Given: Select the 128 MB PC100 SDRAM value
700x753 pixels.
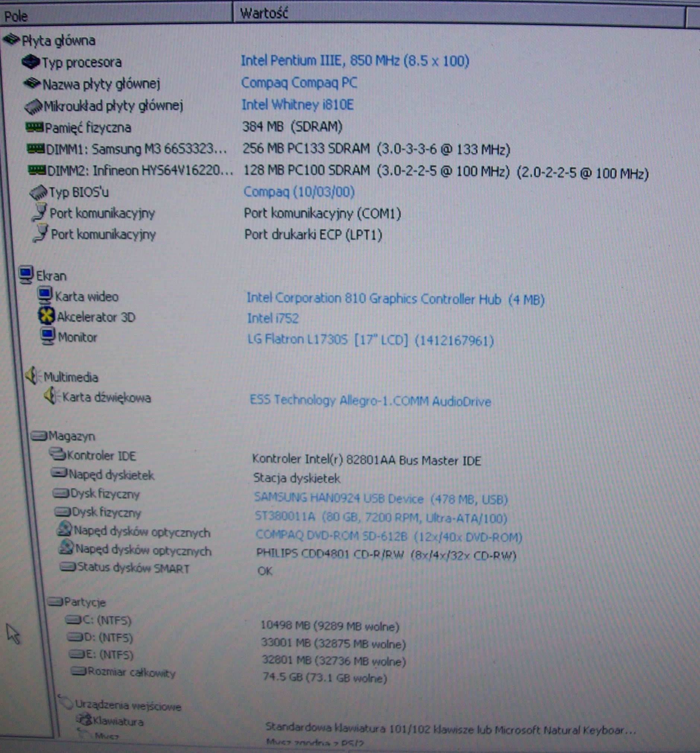Looking at the screenshot, I should [x=446, y=172].
